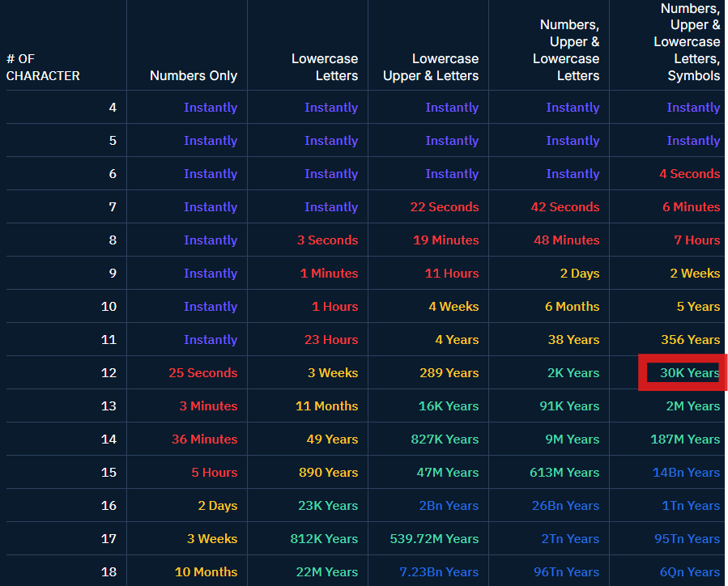Click the "# OF CHARACTER" column header
Viewport: 728px width, 586px height.
click(x=43, y=67)
